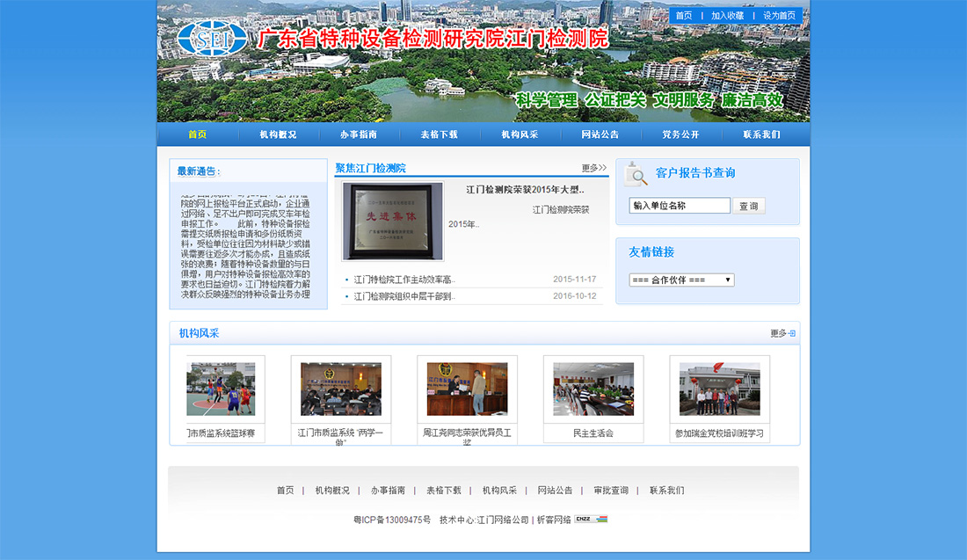
Task: Open the basketball game photo thumbnail
Action: click(221, 389)
